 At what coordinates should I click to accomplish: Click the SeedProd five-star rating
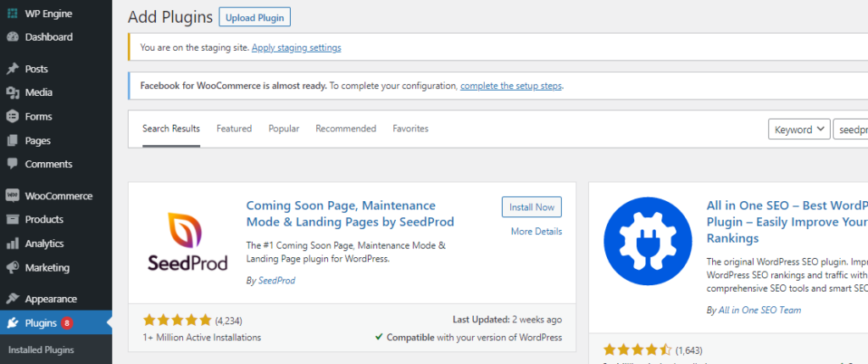(177, 320)
